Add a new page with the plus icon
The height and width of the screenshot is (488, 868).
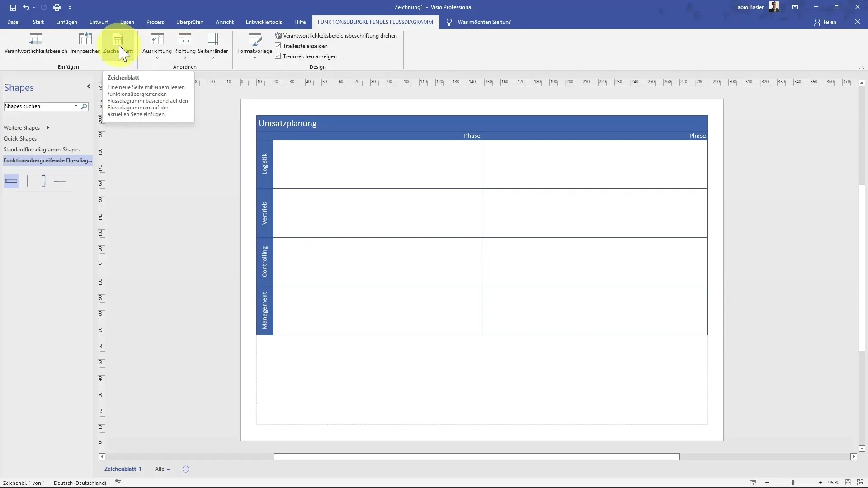[x=186, y=469]
